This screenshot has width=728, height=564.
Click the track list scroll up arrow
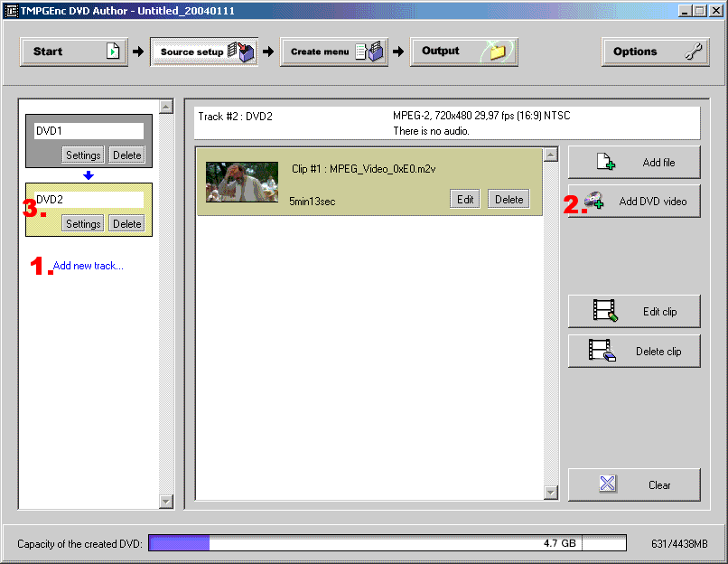pyautogui.click(x=166, y=107)
